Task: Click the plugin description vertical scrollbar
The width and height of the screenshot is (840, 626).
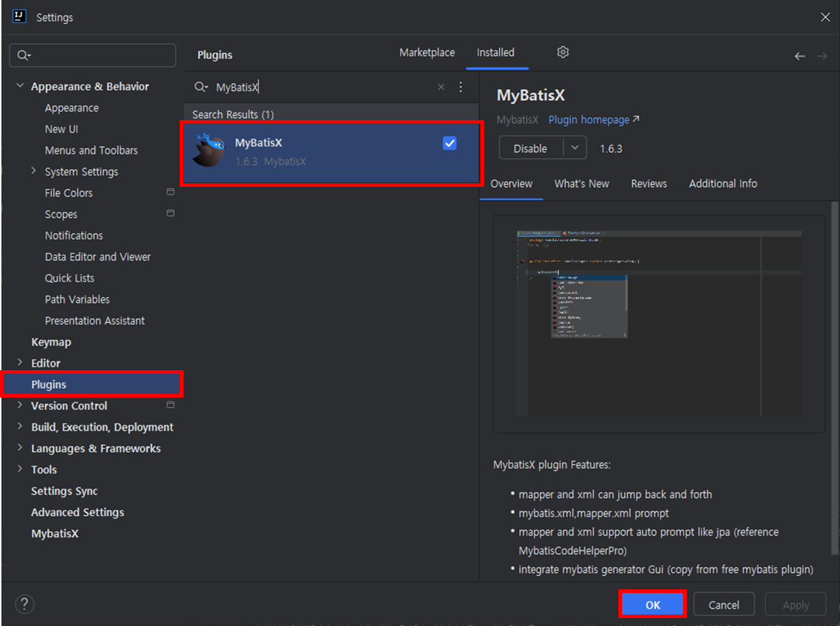Action: (x=834, y=377)
